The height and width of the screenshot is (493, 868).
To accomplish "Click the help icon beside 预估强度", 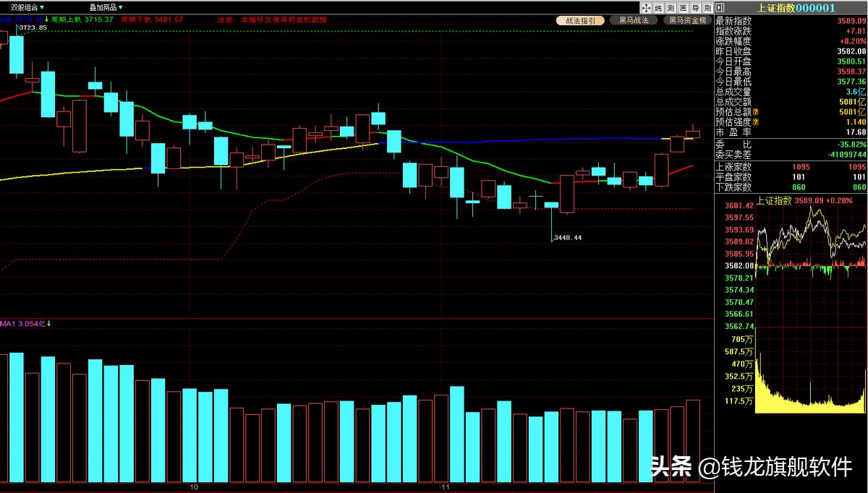I will pos(756,123).
